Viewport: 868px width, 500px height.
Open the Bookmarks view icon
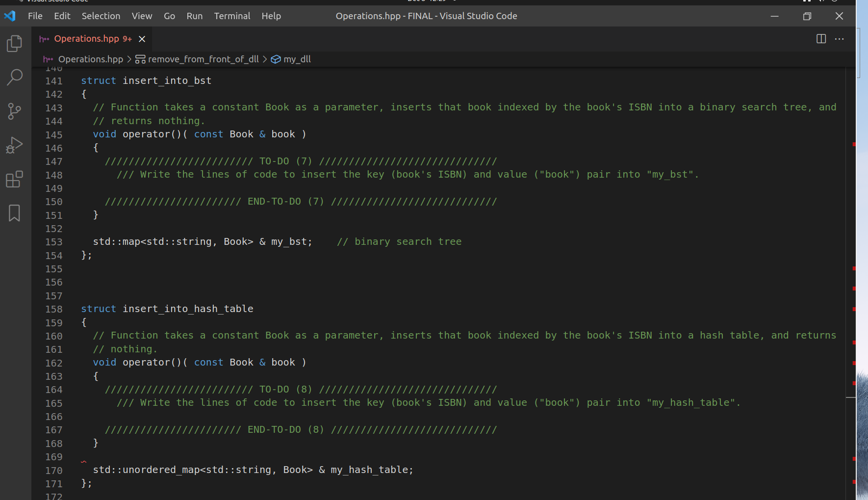point(15,213)
